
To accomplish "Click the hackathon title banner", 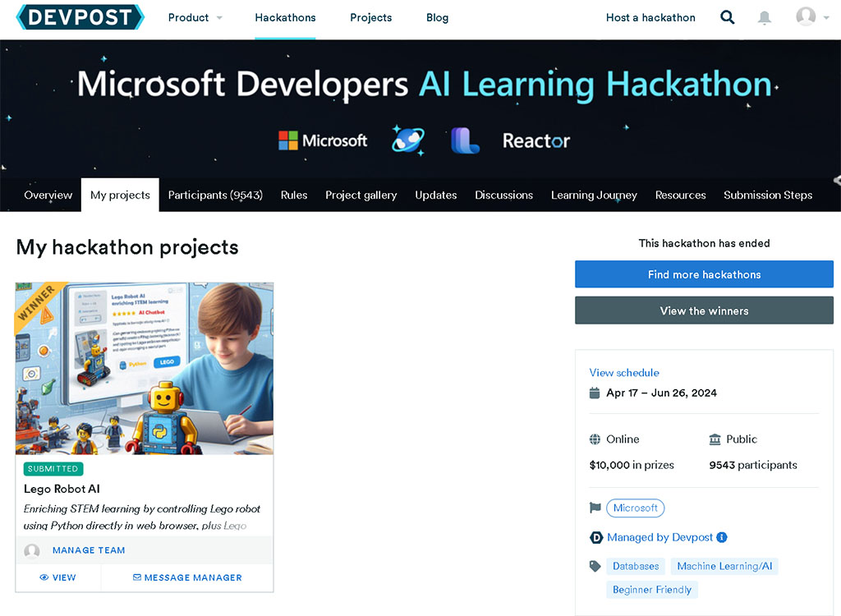I will [426, 85].
